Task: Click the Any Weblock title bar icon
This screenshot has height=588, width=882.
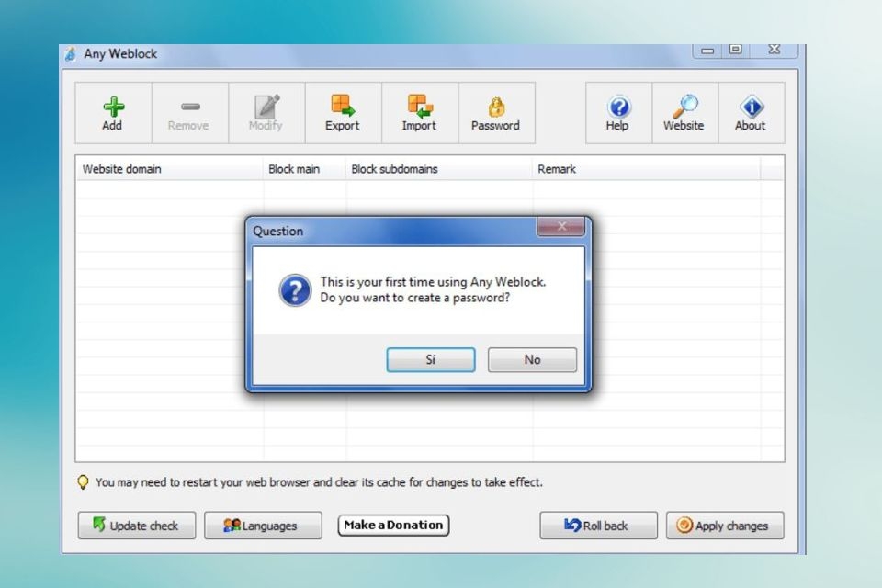Action: pos(72,53)
